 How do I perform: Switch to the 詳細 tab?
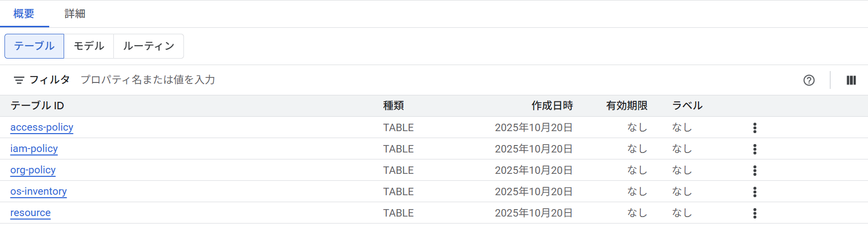point(75,14)
